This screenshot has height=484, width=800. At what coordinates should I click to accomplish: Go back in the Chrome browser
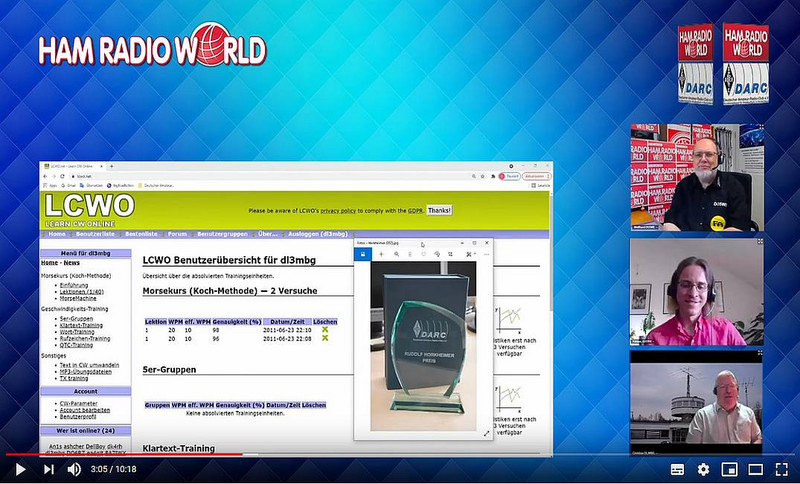pos(45,176)
